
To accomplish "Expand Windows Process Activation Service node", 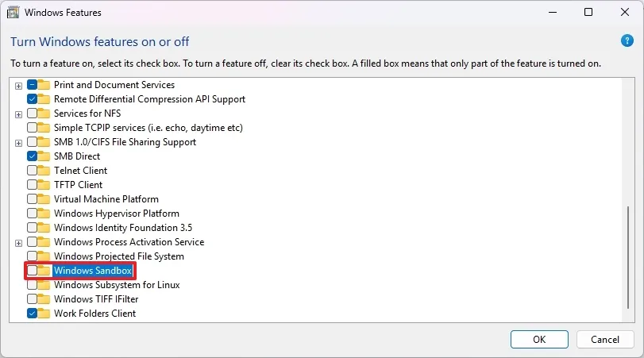I will (18, 242).
